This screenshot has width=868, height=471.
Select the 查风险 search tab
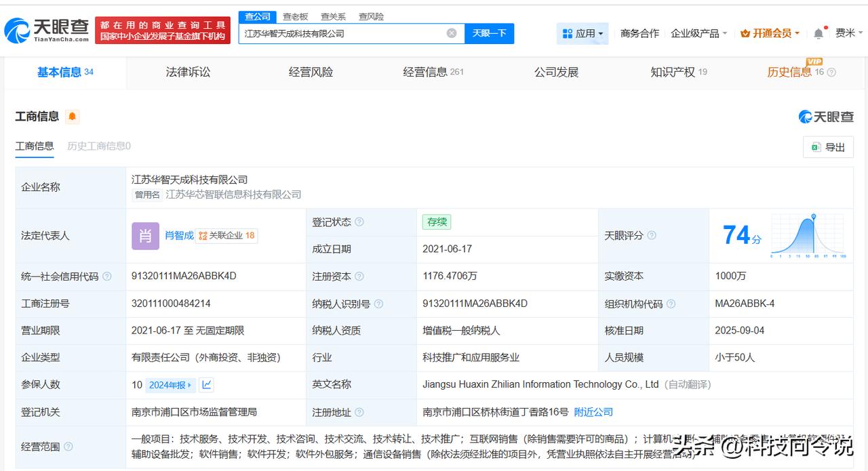pos(371,16)
